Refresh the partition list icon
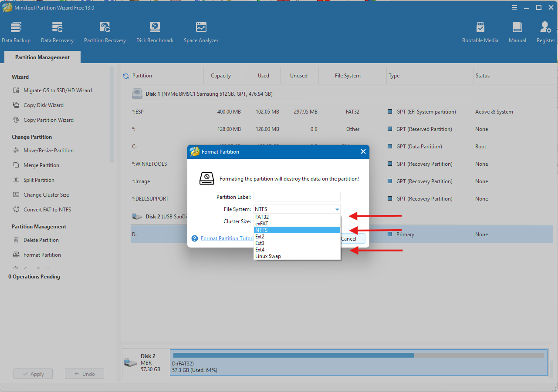This screenshot has height=392, width=558. [x=126, y=76]
